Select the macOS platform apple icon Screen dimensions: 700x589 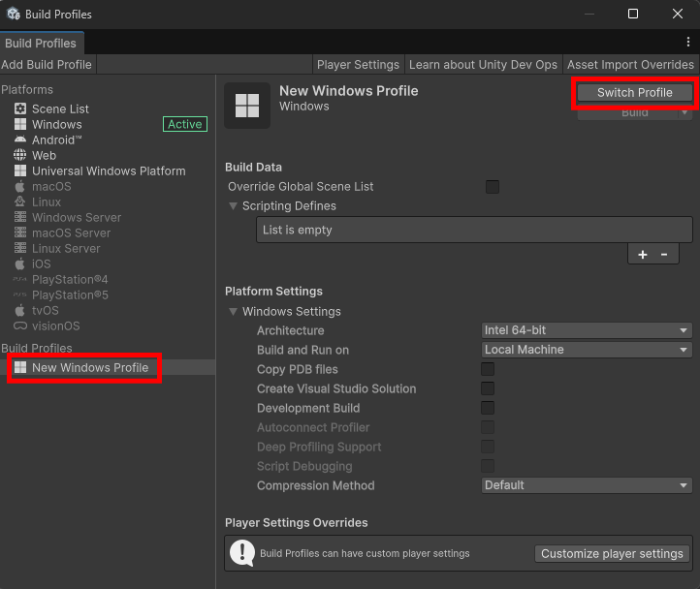point(20,186)
